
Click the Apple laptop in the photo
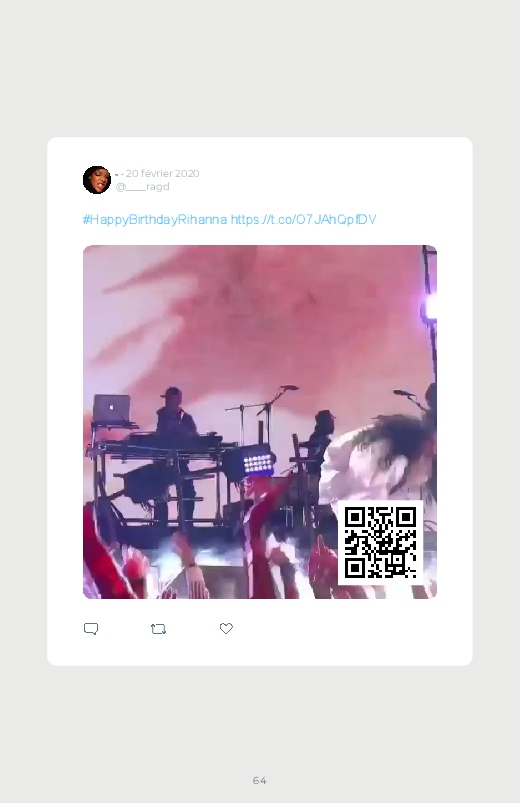coord(112,408)
